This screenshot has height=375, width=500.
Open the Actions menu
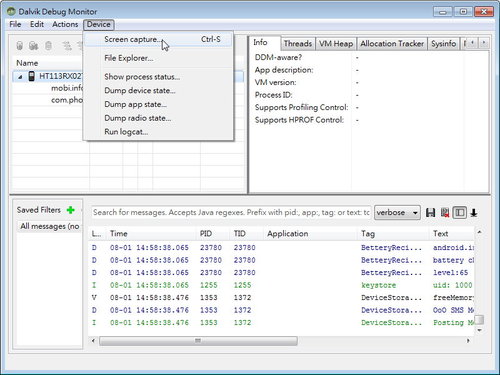coord(65,24)
